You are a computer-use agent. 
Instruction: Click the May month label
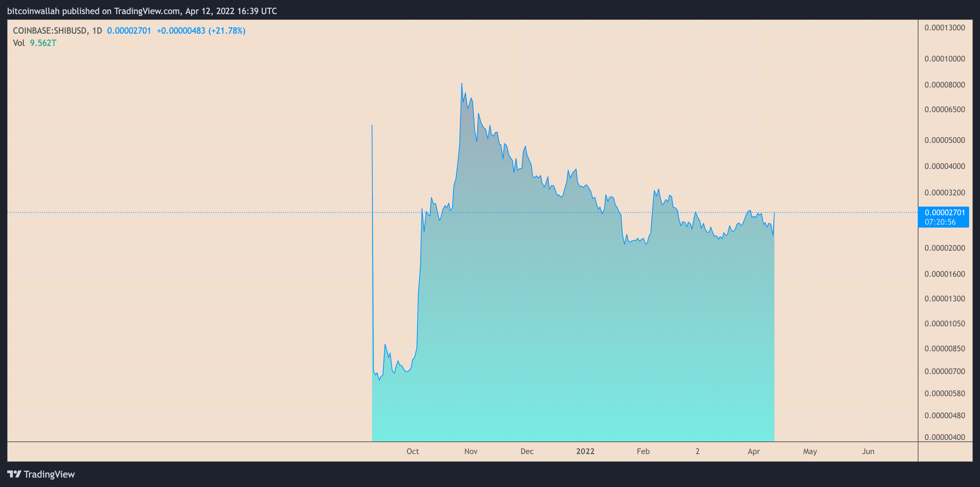tap(810, 451)
